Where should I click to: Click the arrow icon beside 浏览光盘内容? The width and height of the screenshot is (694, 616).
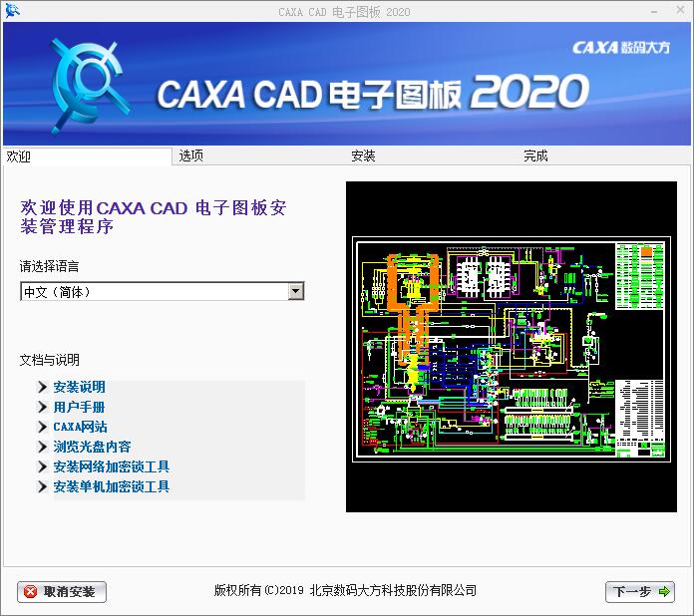click(43, 447)
